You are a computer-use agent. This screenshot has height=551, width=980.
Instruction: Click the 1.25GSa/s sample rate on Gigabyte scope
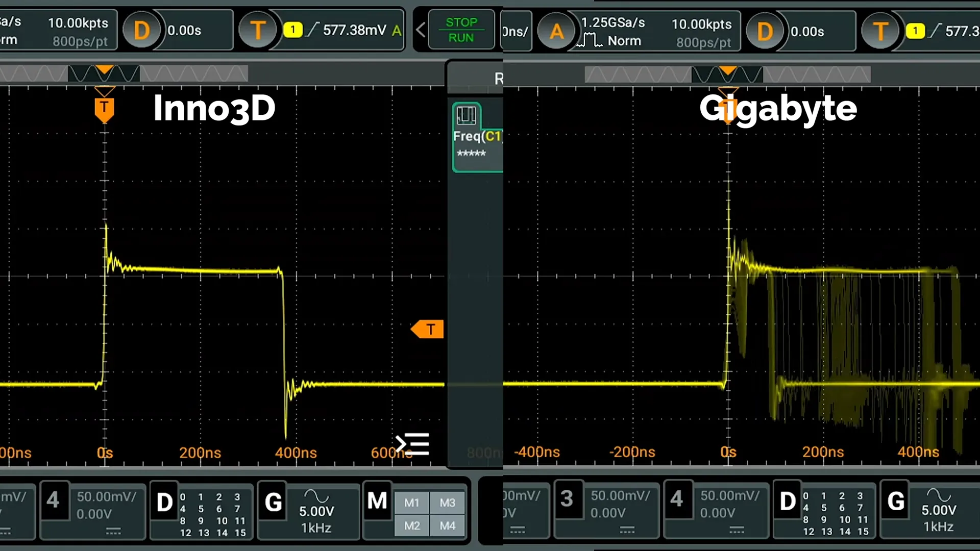click(x=614, y=23)
